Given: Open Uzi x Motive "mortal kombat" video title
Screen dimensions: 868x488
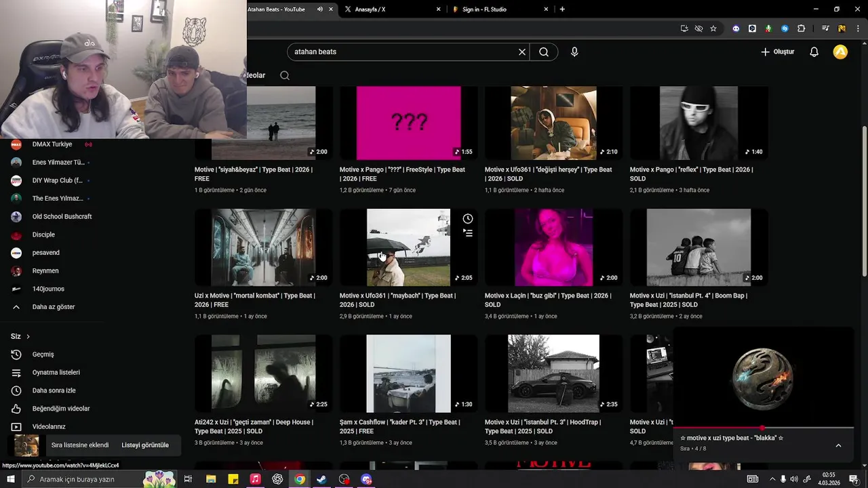Looking at the screenshot, I should click(x=255, y=300).
